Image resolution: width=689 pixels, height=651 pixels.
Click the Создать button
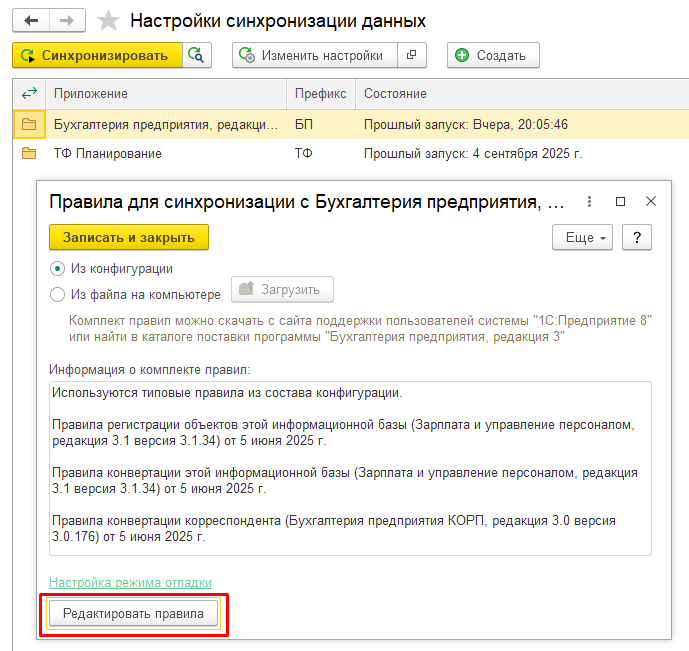click(493, 55)
